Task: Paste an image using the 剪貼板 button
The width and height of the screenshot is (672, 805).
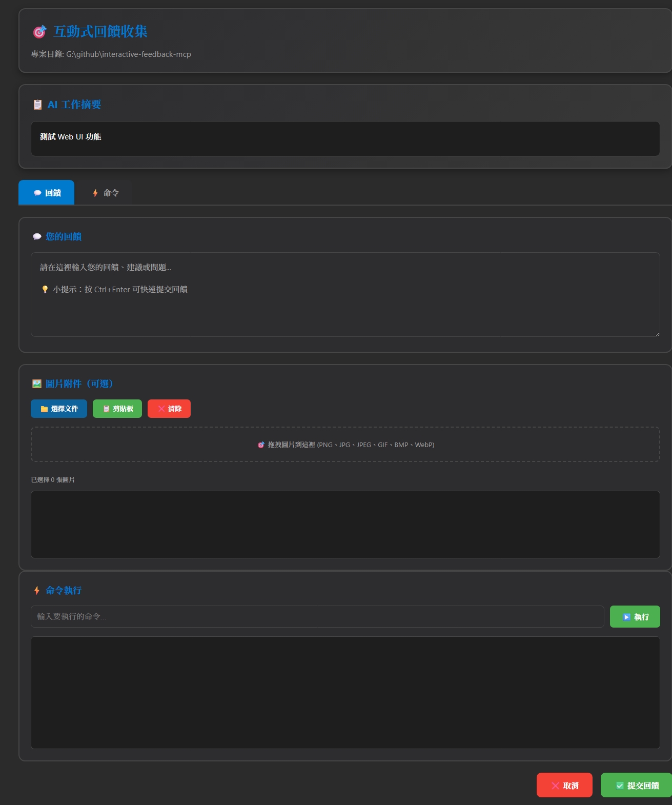Action: tap(117, 409)
